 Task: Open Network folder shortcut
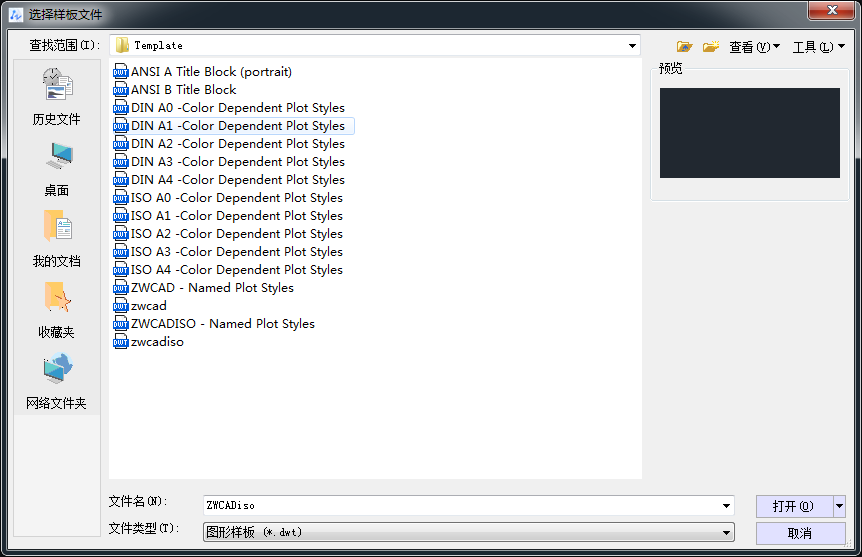57,382
